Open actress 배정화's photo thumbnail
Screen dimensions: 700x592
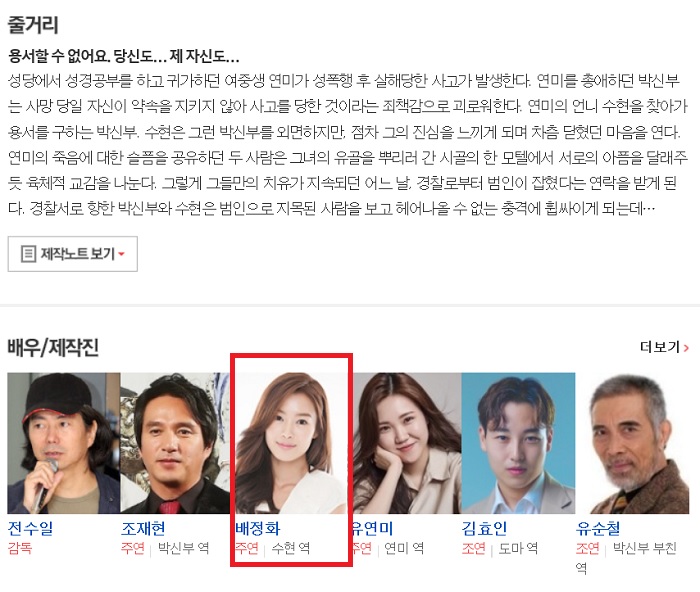tap(291, 443)
